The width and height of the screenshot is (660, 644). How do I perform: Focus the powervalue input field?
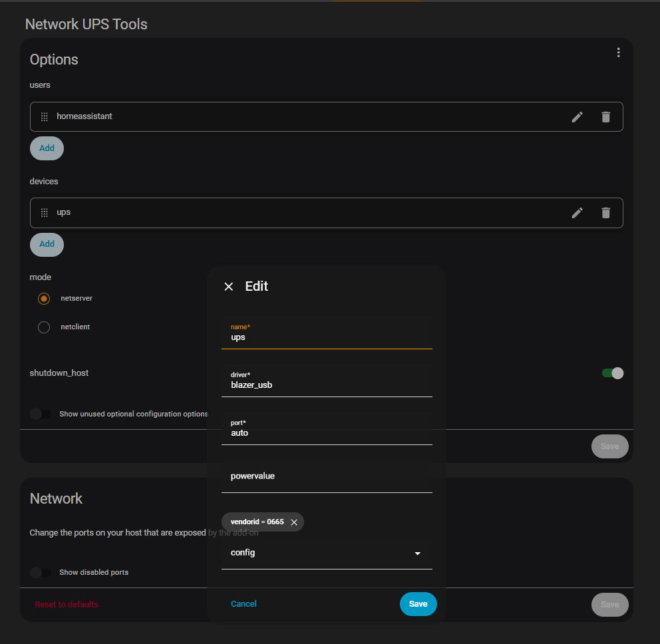[x=326, y=476]
